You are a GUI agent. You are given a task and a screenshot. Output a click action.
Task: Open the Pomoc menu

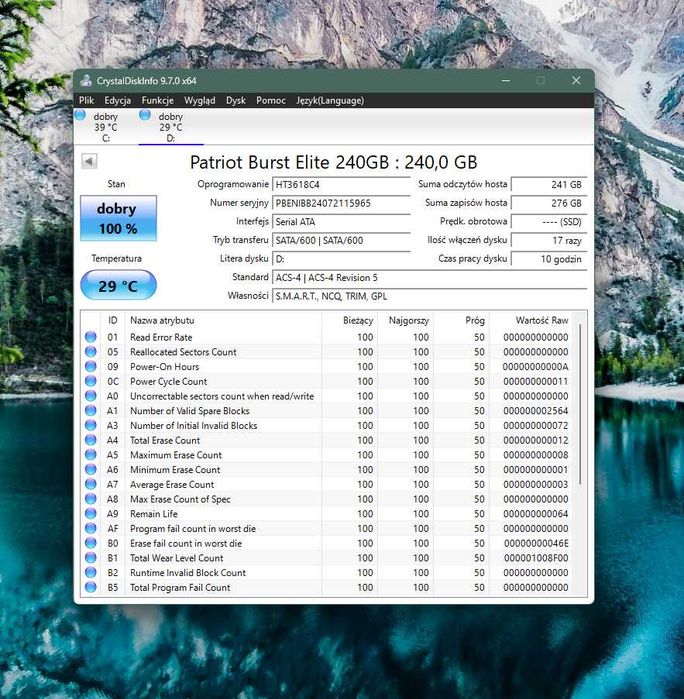click(x=271, y=100)
